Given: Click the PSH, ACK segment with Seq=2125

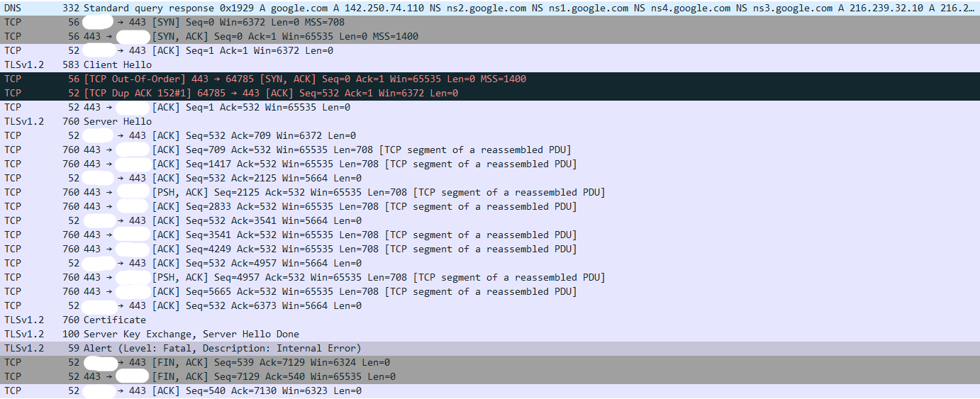Looking at the screenshot, I should click(490, 192).
